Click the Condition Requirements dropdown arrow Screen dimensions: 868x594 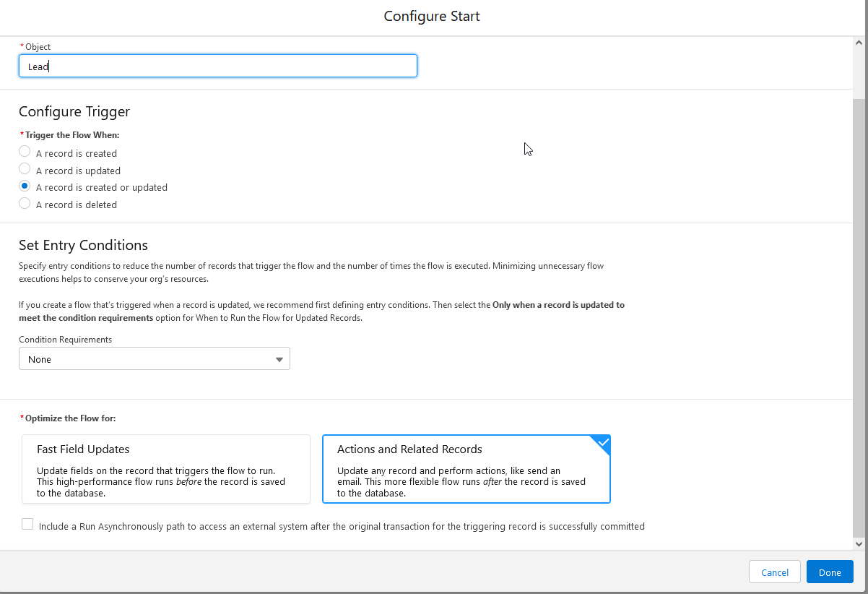click(x=279, y=360)
